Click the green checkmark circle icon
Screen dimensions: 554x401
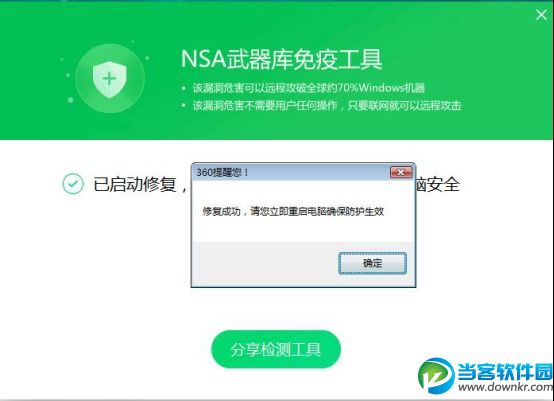coord(73,184)
